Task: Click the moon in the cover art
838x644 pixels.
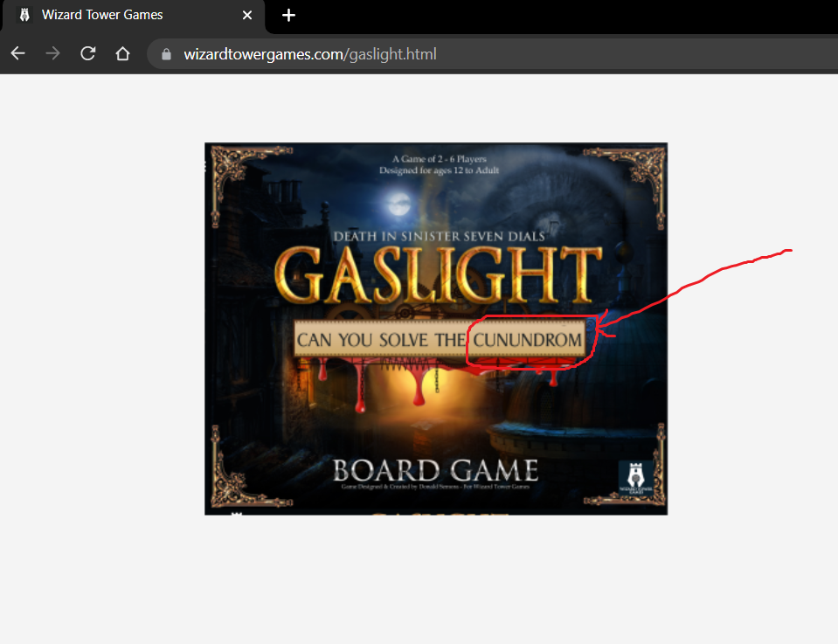Action: click(x=398, y=204)
